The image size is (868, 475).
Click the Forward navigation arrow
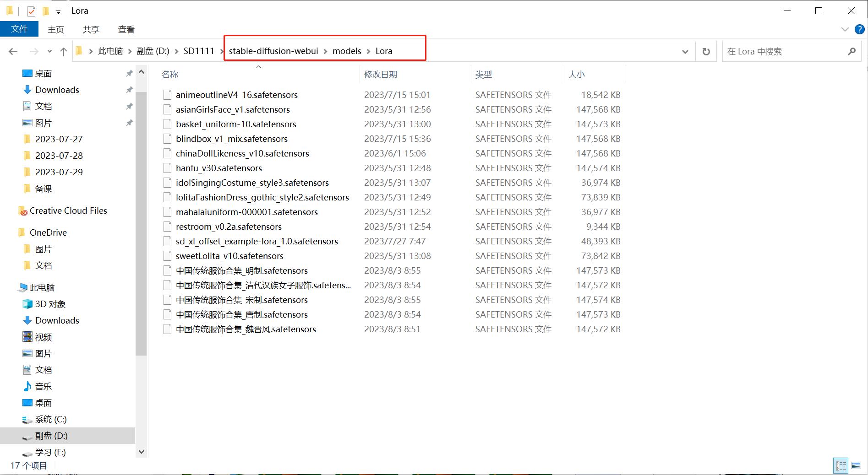pyautogui.click(x=34, y=51)
